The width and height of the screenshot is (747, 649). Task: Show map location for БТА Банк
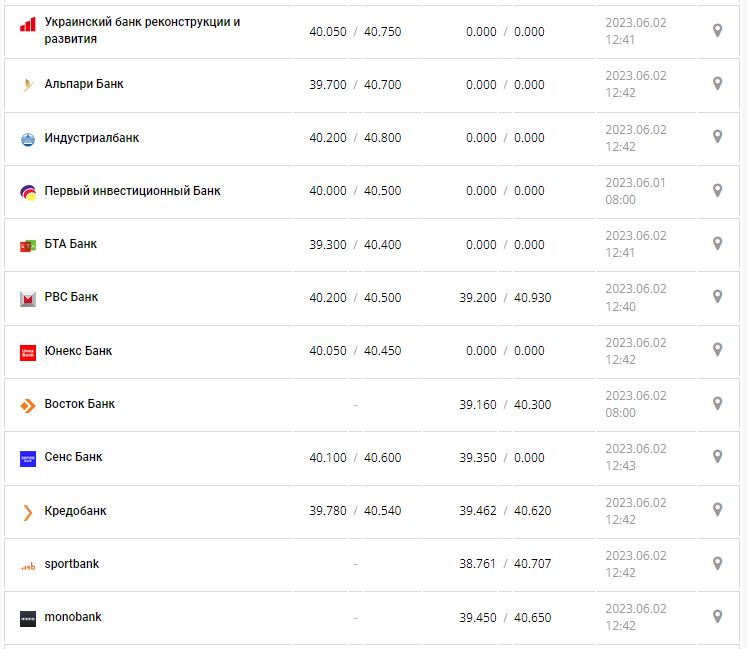click(717, 243)
